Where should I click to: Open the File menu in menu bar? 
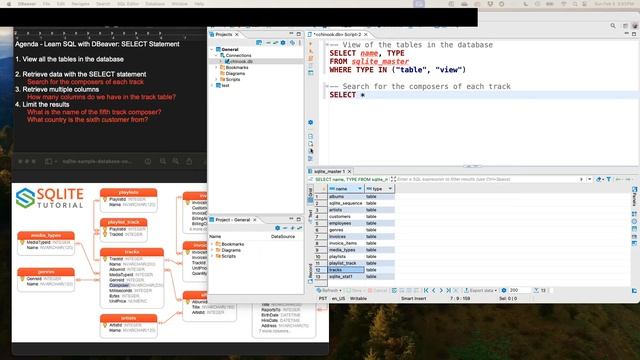click(47, 4)
